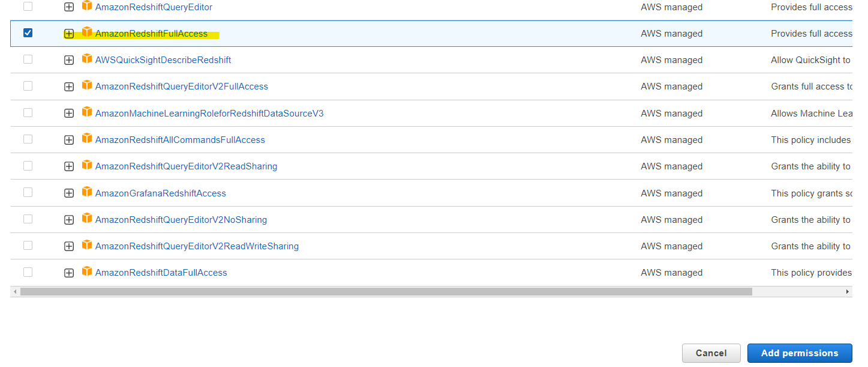Open the AmazonRedshiftQueryEditor policy link
This screenshot has height=367, width=868.
click(x=154, y=7)
